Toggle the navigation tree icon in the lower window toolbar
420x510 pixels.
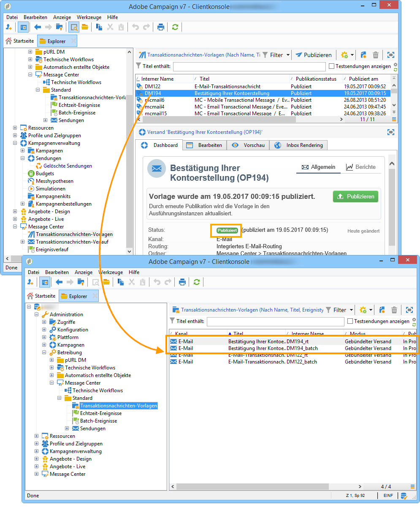point(44,282)
